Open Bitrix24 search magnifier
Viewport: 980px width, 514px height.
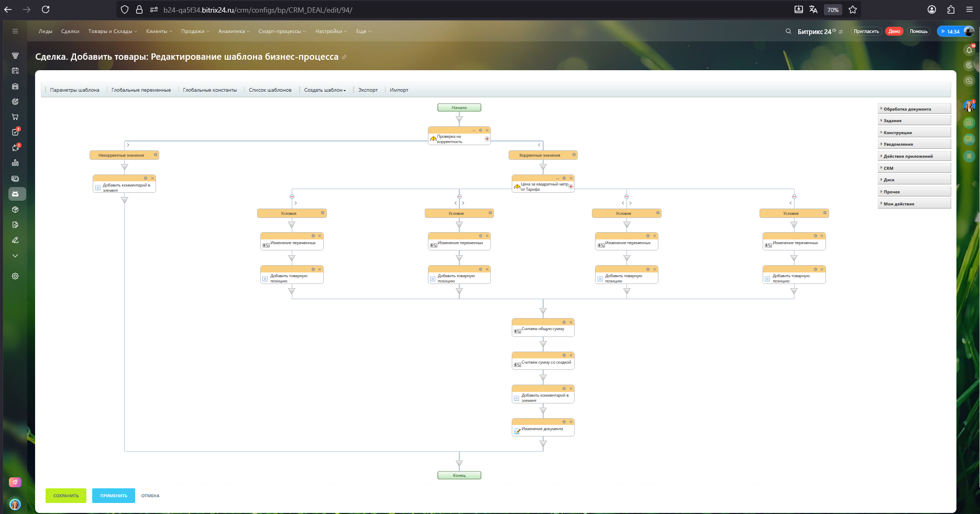[788, 31]
